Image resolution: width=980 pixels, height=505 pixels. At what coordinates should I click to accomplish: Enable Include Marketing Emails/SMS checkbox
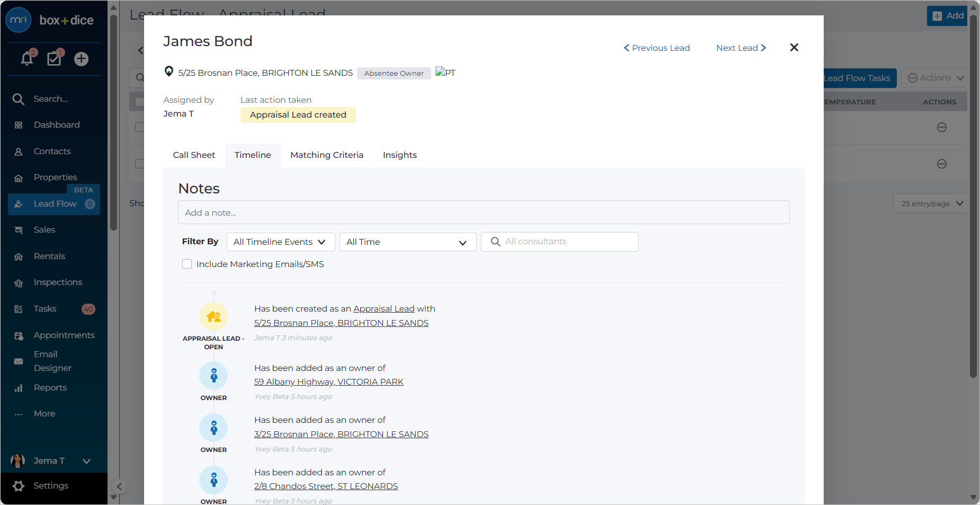(187, 264)
